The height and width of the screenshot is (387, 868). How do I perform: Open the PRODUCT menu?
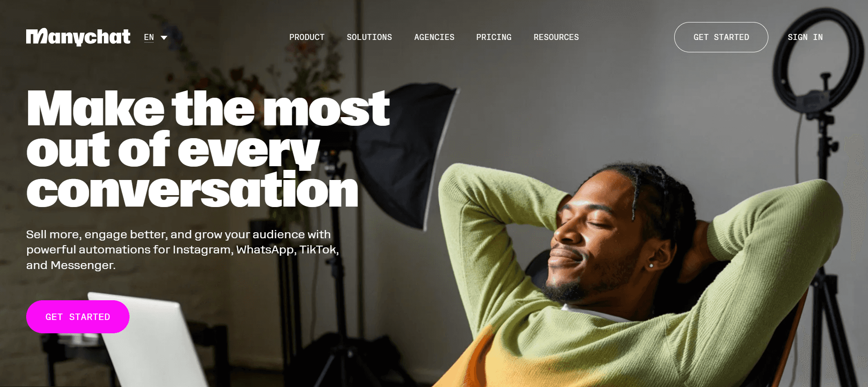point(307,37)
